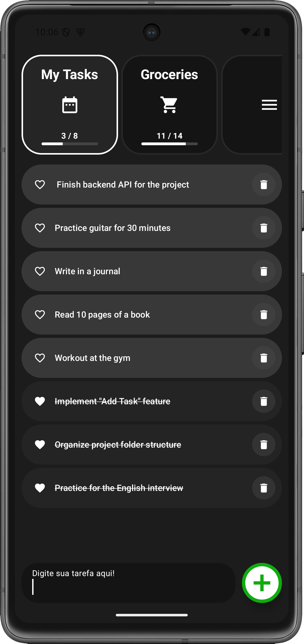Image resolution: width=304 pixels, height=644 pixels.
Task: Click trash icon for 'Write in a journal'
Action: pos(264,271)
